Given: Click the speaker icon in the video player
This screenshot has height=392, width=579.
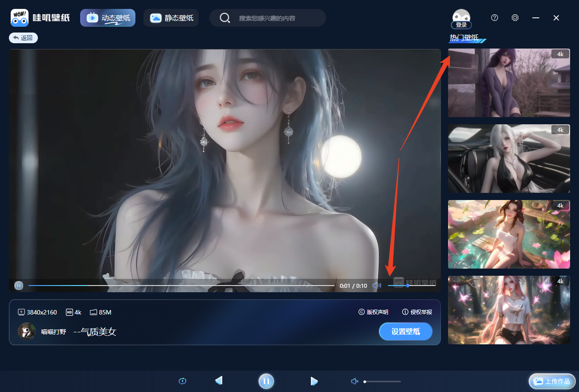Looking at the screenshot, I should [377, 286].
